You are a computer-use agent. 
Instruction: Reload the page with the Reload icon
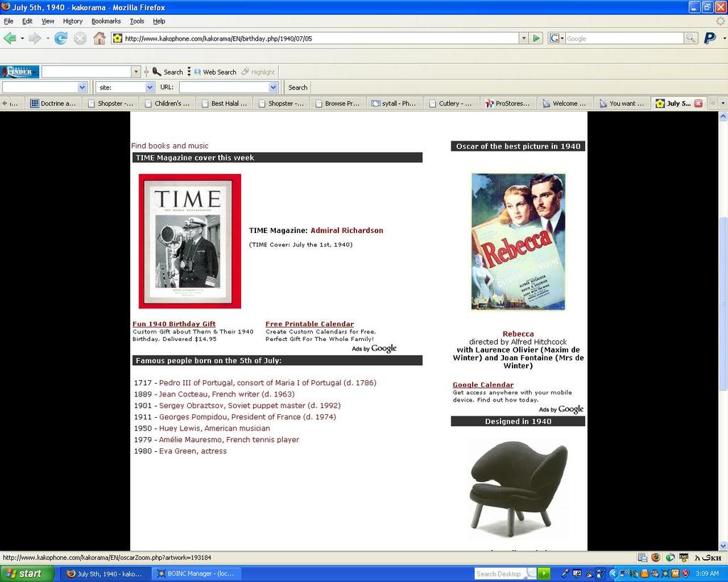(61, 38)
